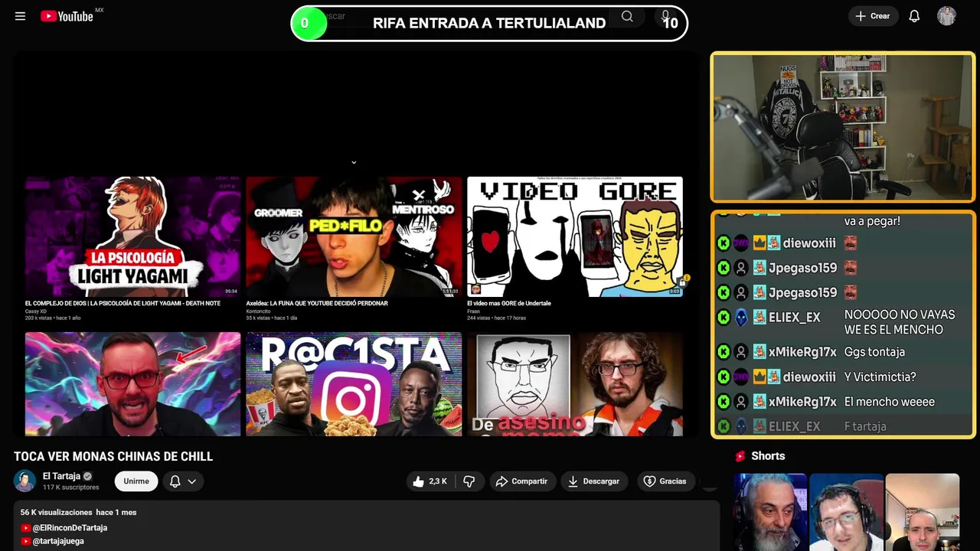Click channel name 'Kontoncito' under second video

(x=258, y=311)
